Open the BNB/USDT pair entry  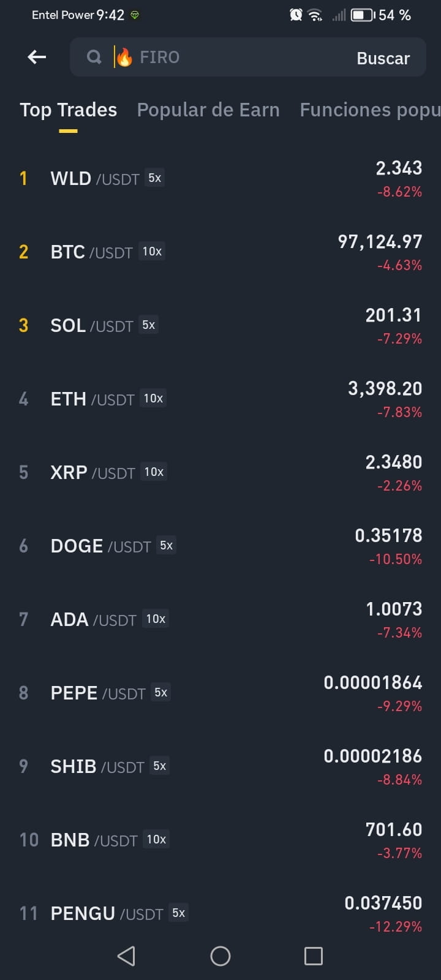pyautogui.click(x=221, y=840)
